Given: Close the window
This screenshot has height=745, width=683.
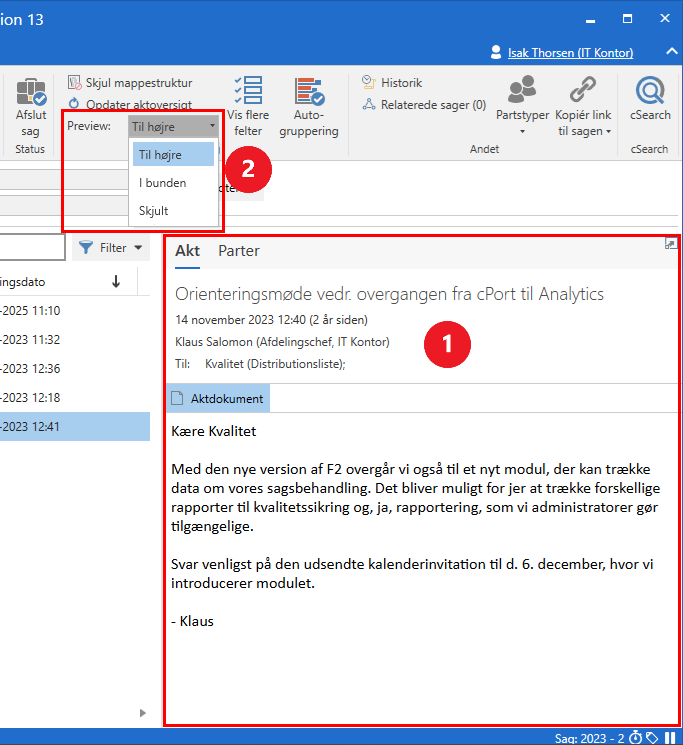Looking at the screenshot, I should [x=665, y=18].
